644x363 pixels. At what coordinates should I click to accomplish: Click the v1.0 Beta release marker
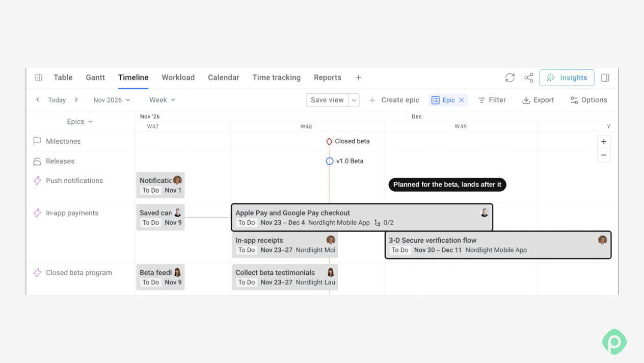(330, 161)
